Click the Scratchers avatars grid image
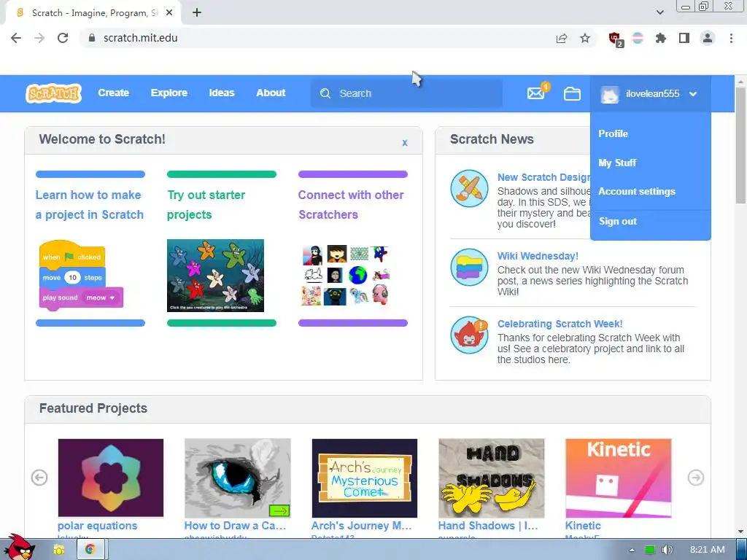747x560 pixels. tap(347, 275)
